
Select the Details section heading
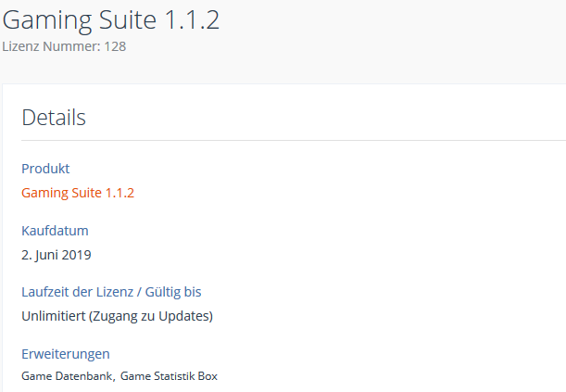(x=54, y=118)
